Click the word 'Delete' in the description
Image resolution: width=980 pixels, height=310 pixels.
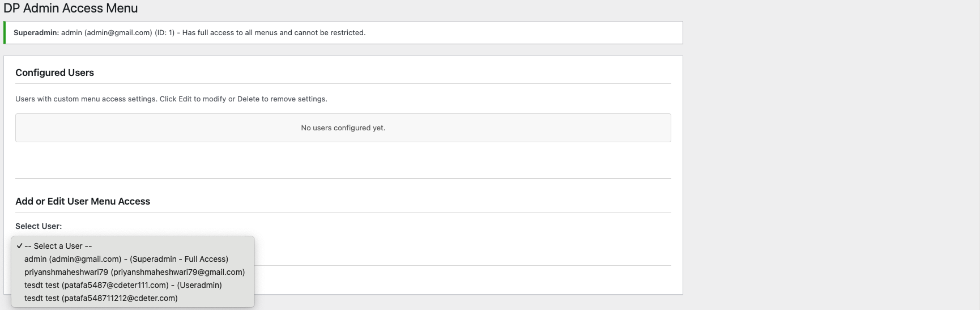pos(248,99)
